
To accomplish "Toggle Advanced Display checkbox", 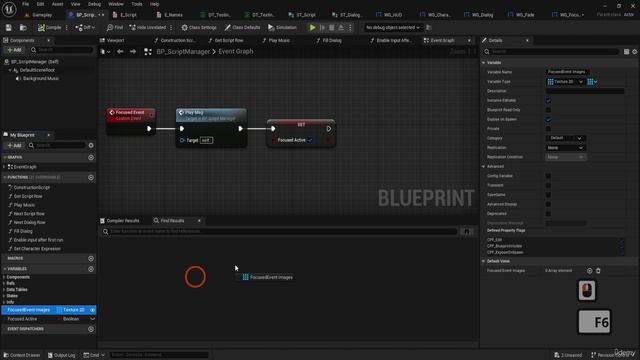I will pos(548,204).
